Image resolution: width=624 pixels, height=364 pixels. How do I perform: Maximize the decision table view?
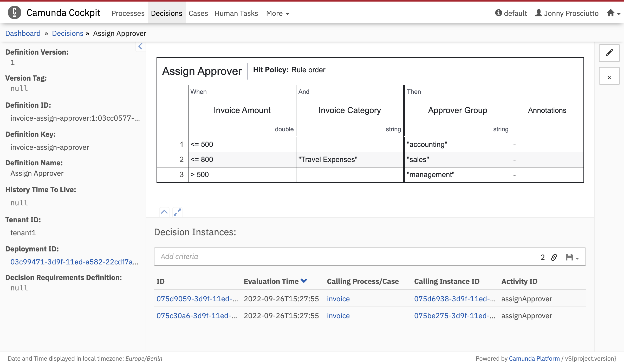tap(177, 212)
